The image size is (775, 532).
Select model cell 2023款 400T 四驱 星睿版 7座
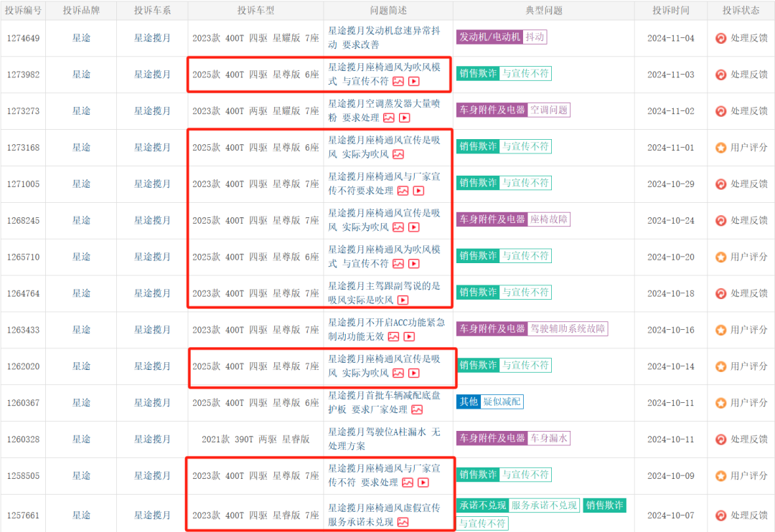(x=255, y=516)
